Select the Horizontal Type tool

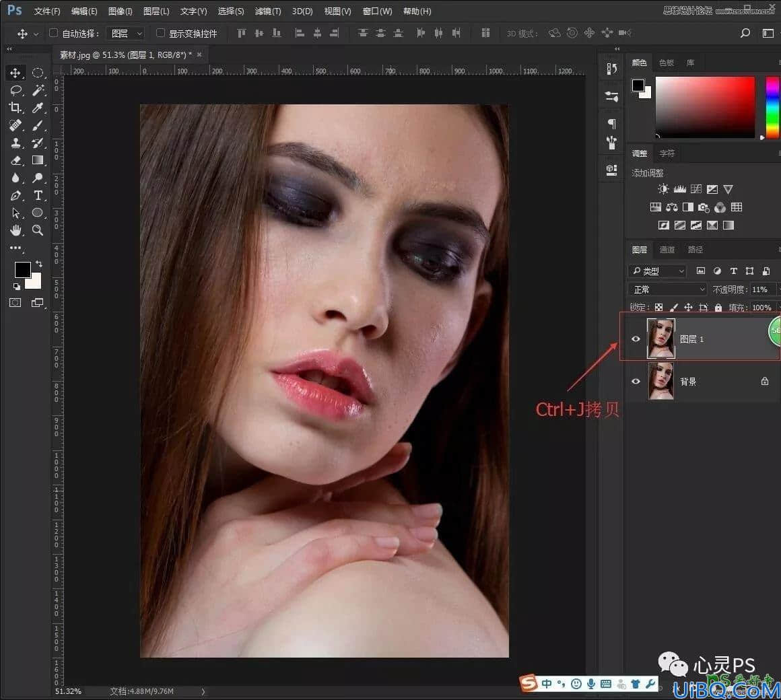click(37, 195)
